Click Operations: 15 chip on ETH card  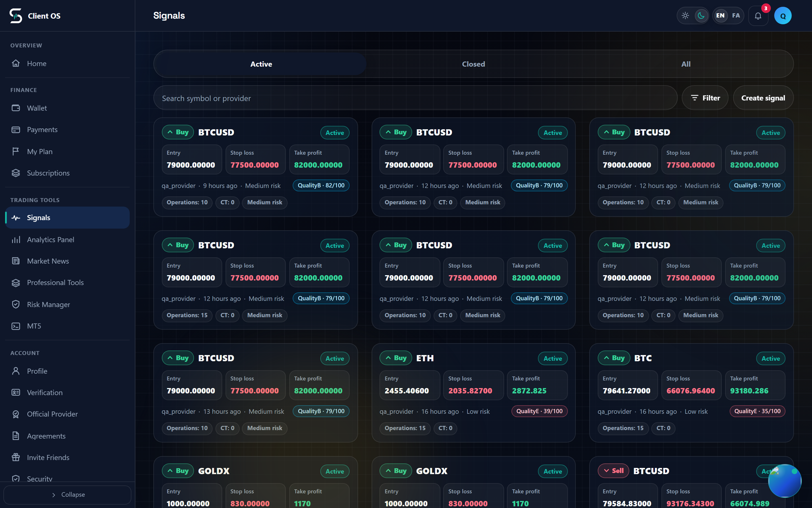tap(405, 428)
